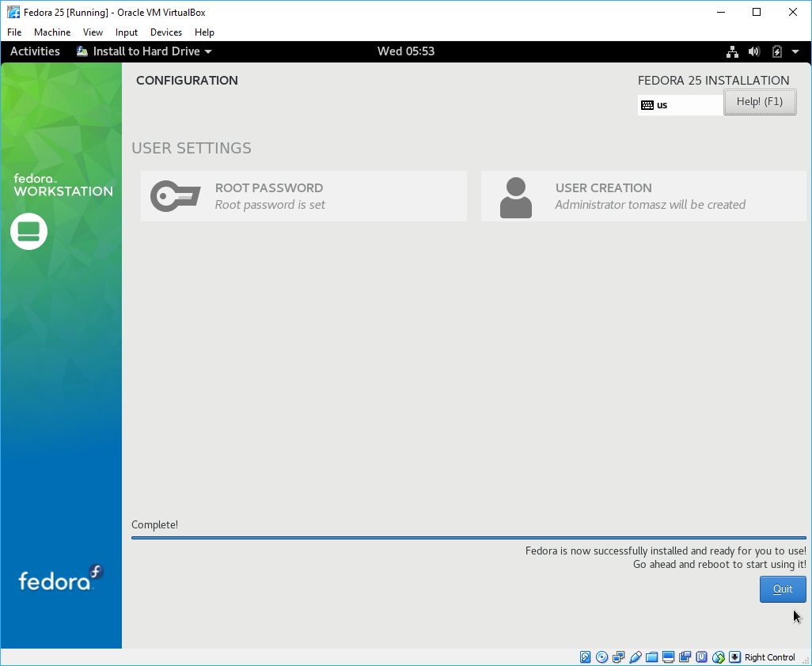The image size is (812, 666).
Task: Minimize the VirtualBox window
Action: point(721,12)
